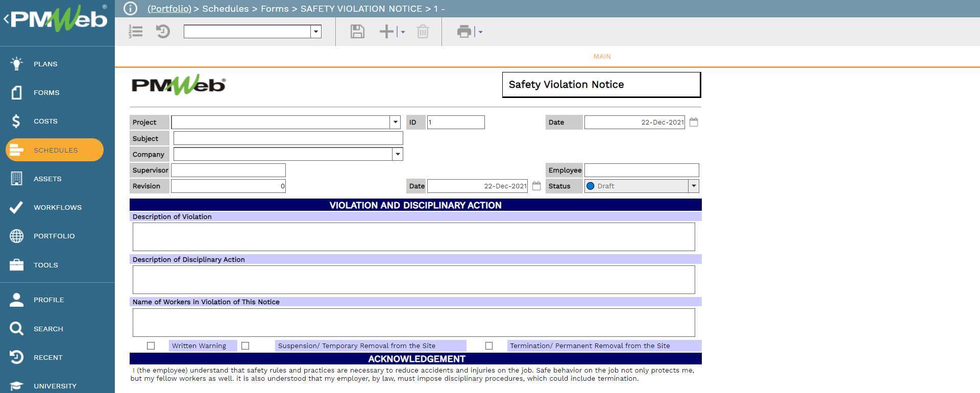Image resolution: width=980 pixels, height=393 pixels.
Task: Open the Forms document icon
Action: [16, 92]
